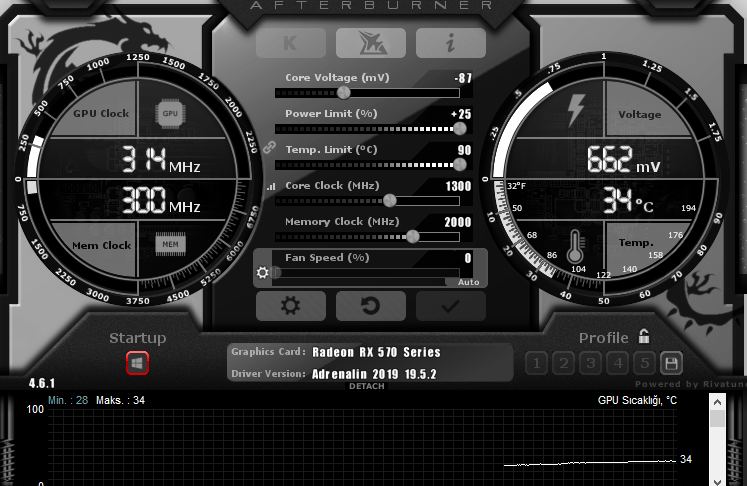
Task: Click the monitoring graph scrollbar thumb
Action: [x=717, y=418]
